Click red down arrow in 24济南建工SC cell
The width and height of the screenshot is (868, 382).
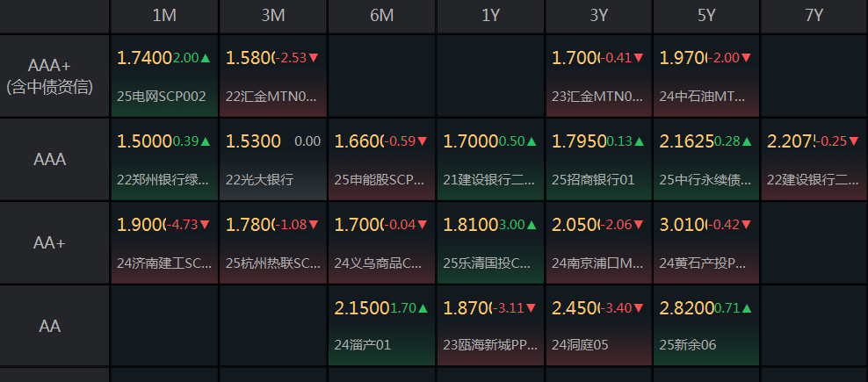pyautogui.click(x=206, y=225)
